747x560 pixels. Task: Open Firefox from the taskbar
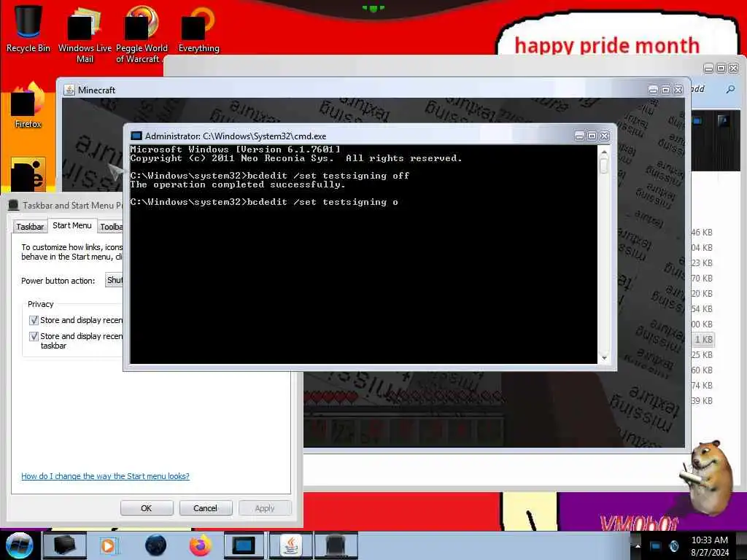click(x=200, y=545)
